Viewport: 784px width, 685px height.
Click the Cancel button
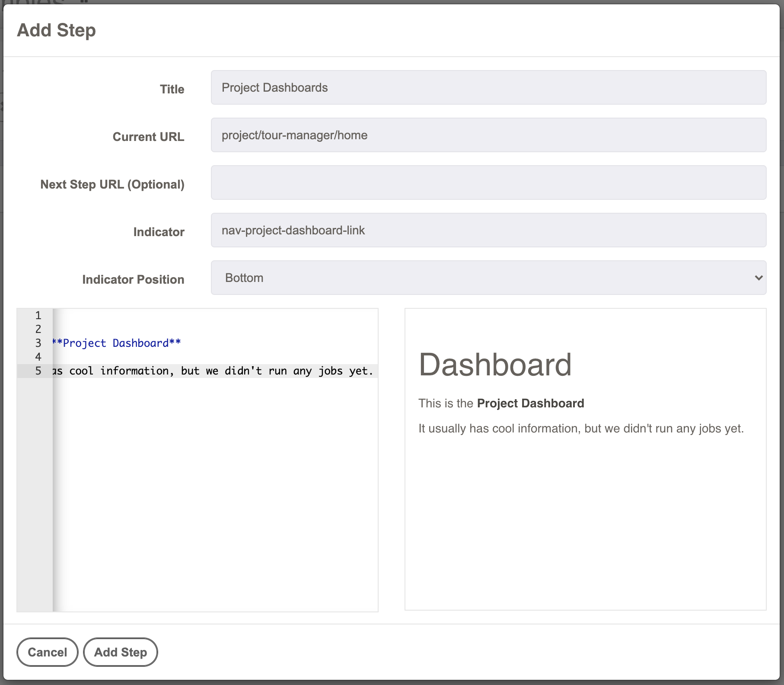click(48, 652)
